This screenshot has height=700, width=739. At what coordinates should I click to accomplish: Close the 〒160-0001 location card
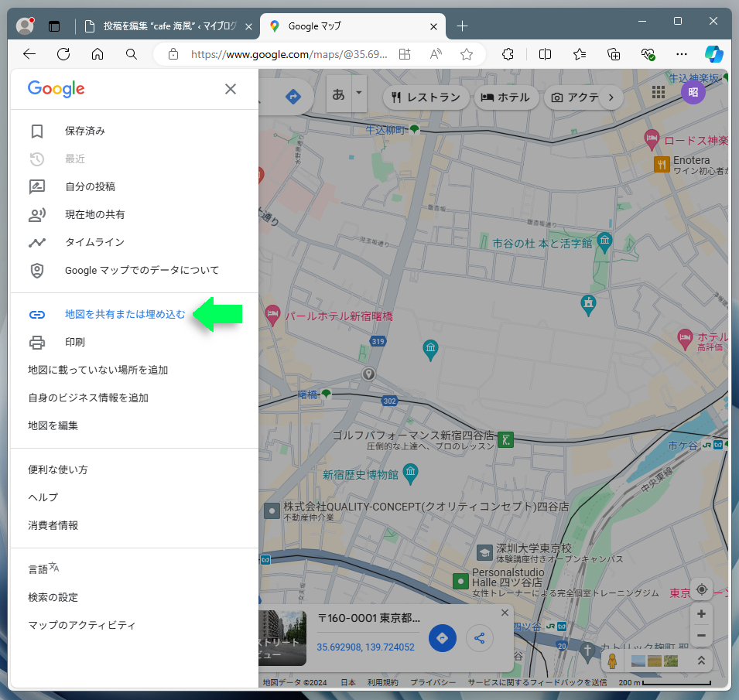[x=505, y=613]
